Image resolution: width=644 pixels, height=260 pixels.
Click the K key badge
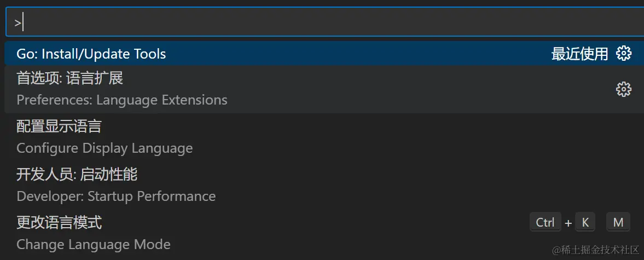coord(585,222)
